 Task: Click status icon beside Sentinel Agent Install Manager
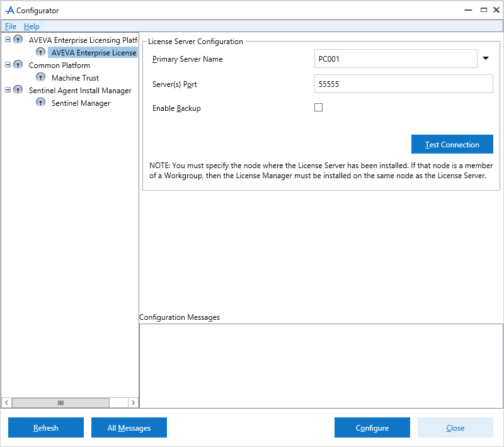click(18, 89)
